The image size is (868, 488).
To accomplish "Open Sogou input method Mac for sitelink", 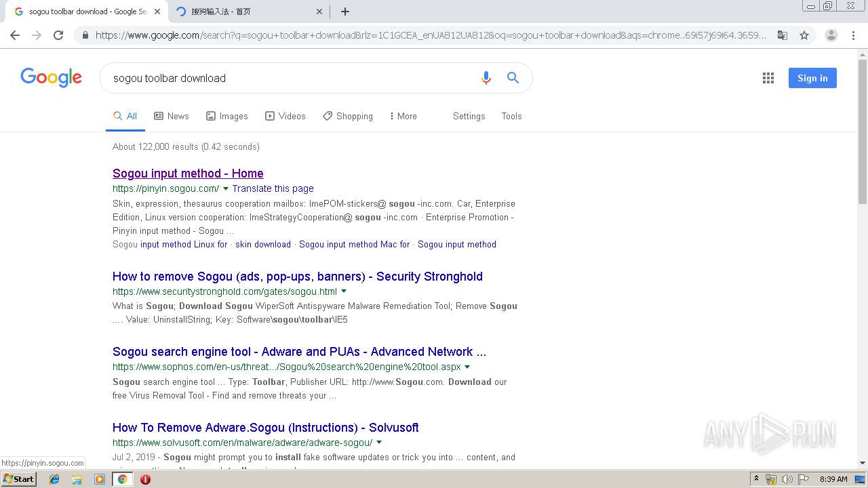I will pos(354,244).
